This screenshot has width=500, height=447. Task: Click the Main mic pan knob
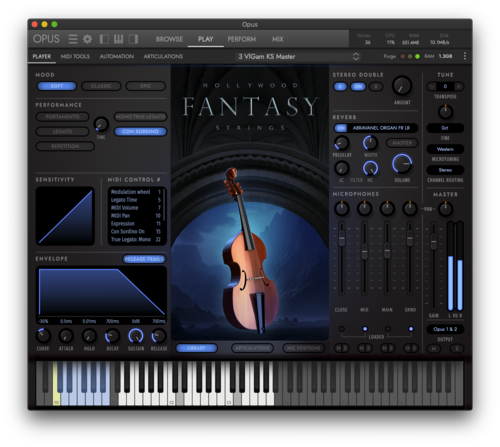(x=387, y=208)
